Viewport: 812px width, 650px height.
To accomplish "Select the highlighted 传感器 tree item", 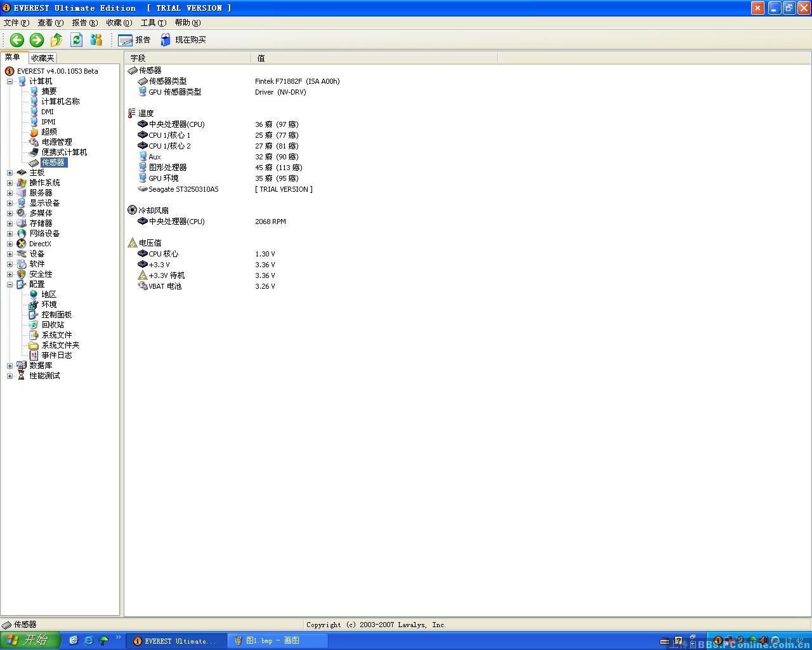I will click(x=53, y=162).
